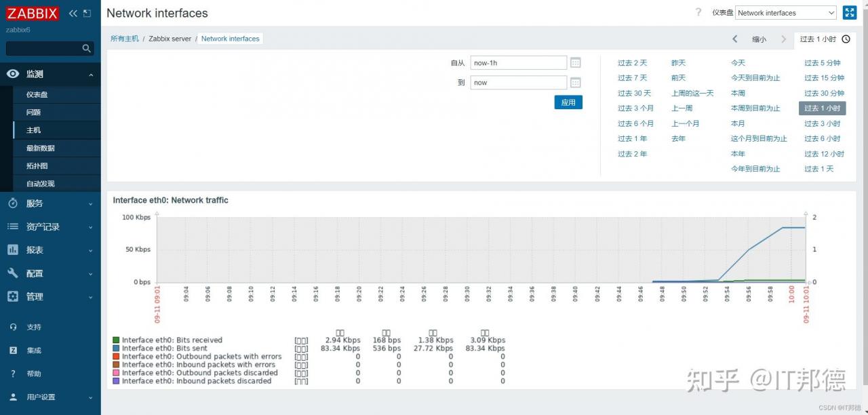This screenshot has height=415, width=868.
Task: Click the clock icon on time tab
Action: click(846, 39)
